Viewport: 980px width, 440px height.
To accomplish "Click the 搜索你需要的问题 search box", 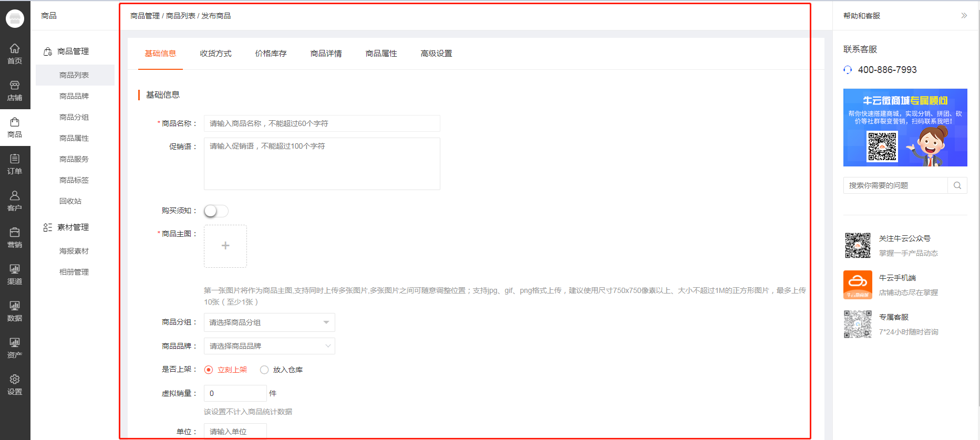I will (x=895, y=185).
